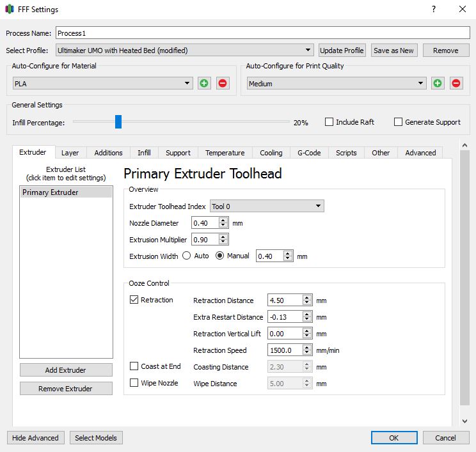Select Auto extrusion width radio button
This screenshot has width=476, height=452.
coord(187,256)
